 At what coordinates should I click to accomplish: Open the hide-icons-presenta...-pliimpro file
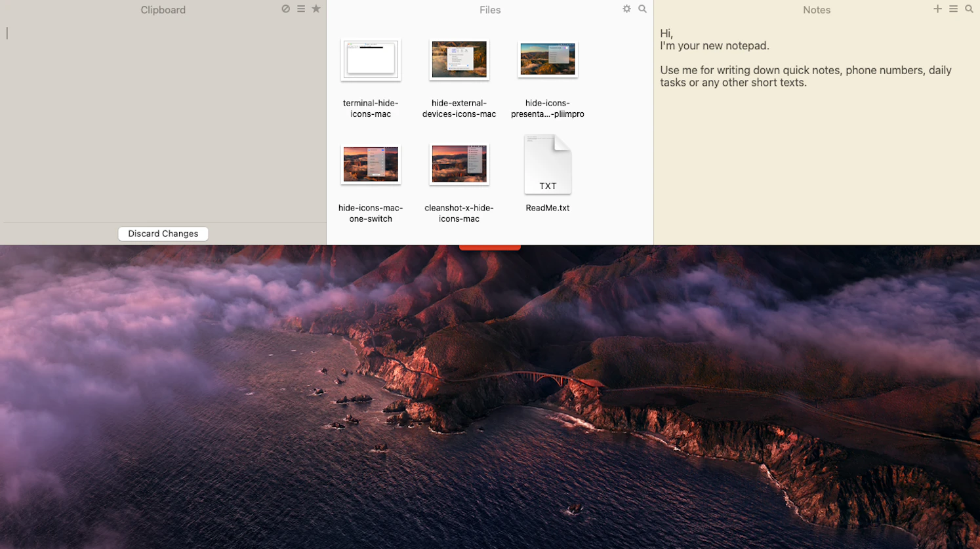(x=547, y=59)
